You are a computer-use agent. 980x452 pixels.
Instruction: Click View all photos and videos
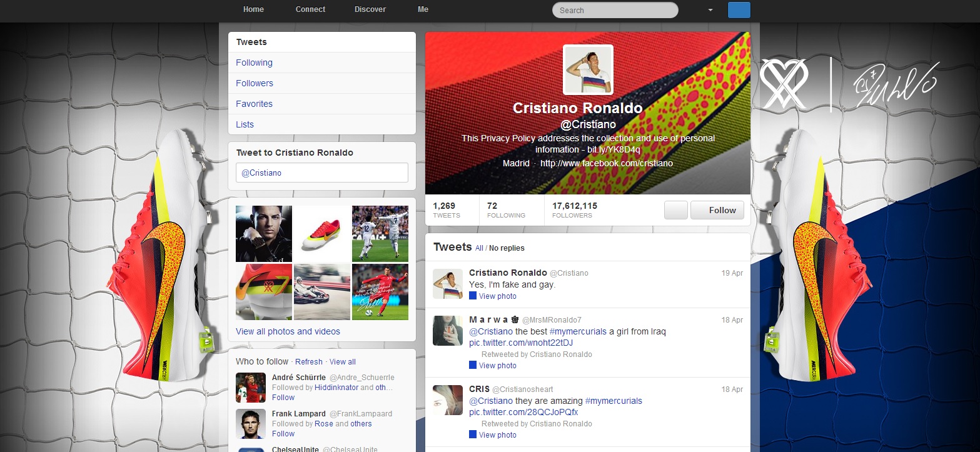point(288,331)
